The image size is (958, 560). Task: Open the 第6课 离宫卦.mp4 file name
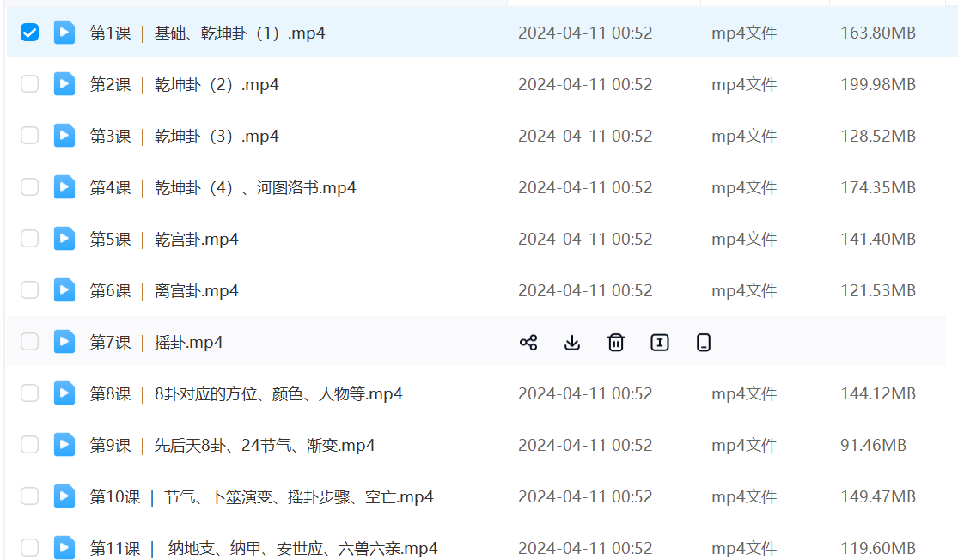click(x=164, y=290)
